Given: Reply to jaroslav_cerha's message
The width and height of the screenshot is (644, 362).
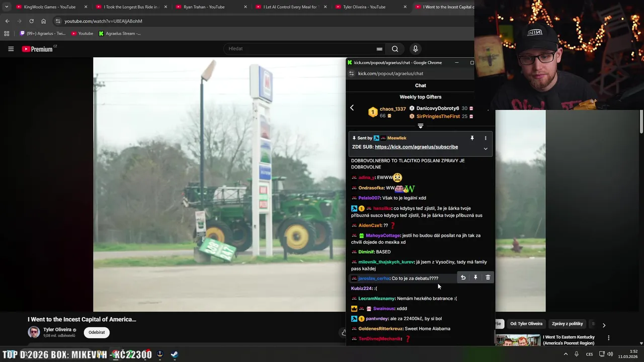Looking at the screenshot, I should click(463, 278).
